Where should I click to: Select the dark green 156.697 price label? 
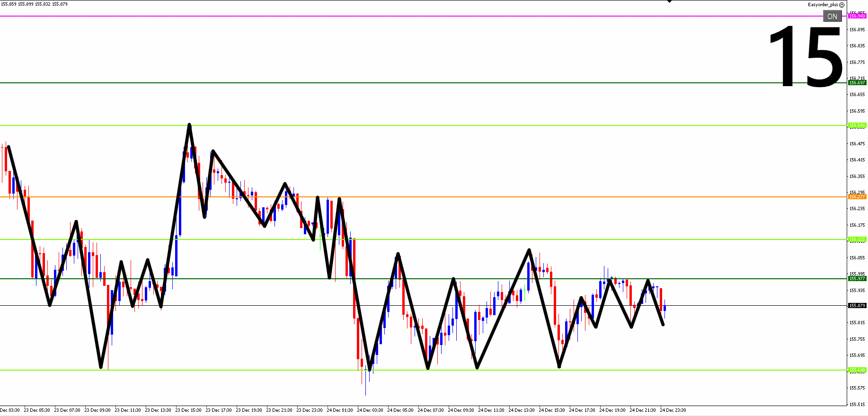[x=857, y=83]
